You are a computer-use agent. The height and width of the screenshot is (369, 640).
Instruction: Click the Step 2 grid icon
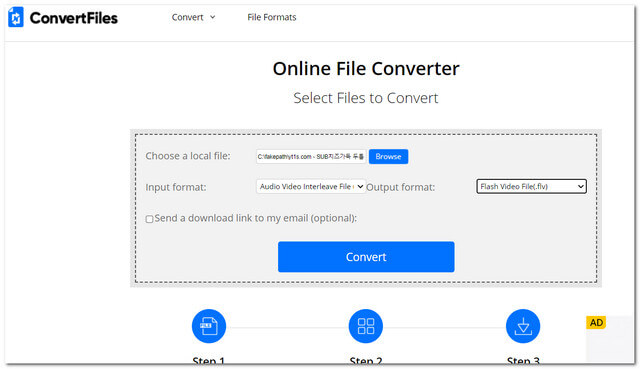click(366, 326)
